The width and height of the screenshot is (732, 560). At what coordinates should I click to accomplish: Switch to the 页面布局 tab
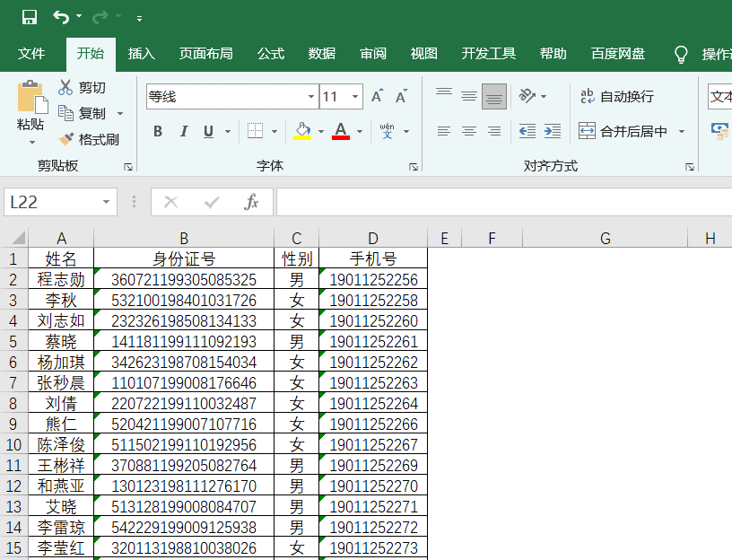pyautogui.click(x=206, y=54)
